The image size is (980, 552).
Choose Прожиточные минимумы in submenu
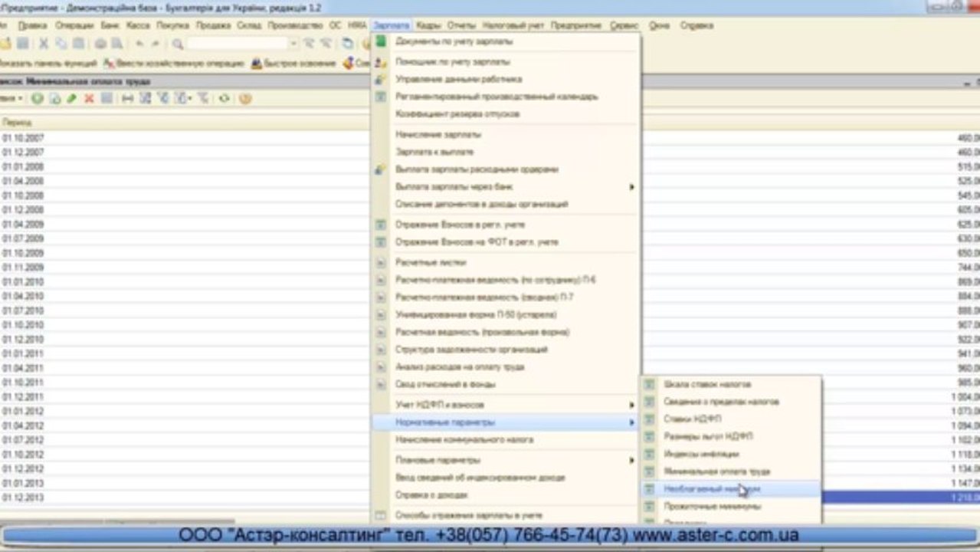point(731,507)
